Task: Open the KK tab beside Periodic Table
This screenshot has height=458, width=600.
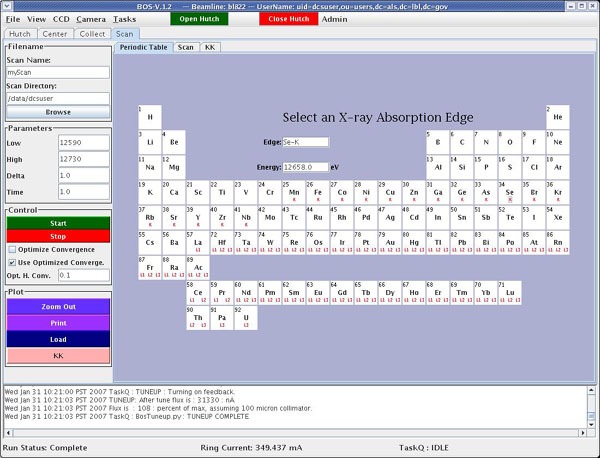Action: 210,47
